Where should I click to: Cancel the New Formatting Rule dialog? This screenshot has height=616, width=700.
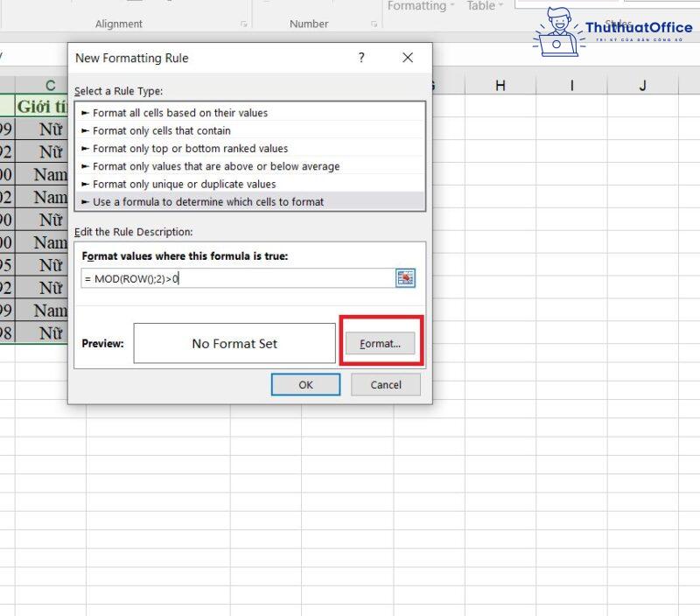coord(385,385)
